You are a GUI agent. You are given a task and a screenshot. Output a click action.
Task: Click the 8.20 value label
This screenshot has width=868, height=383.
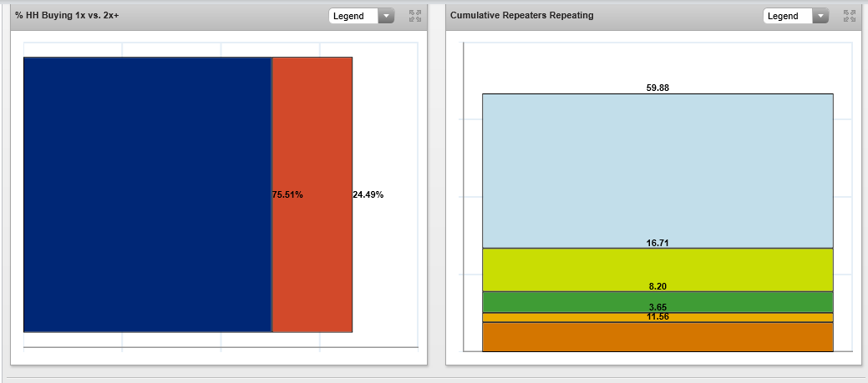click(x=657, y=286)
